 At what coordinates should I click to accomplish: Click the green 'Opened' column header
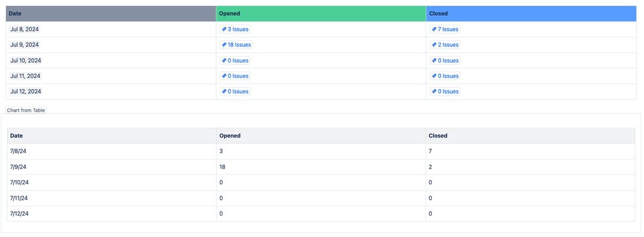point(321,14)
